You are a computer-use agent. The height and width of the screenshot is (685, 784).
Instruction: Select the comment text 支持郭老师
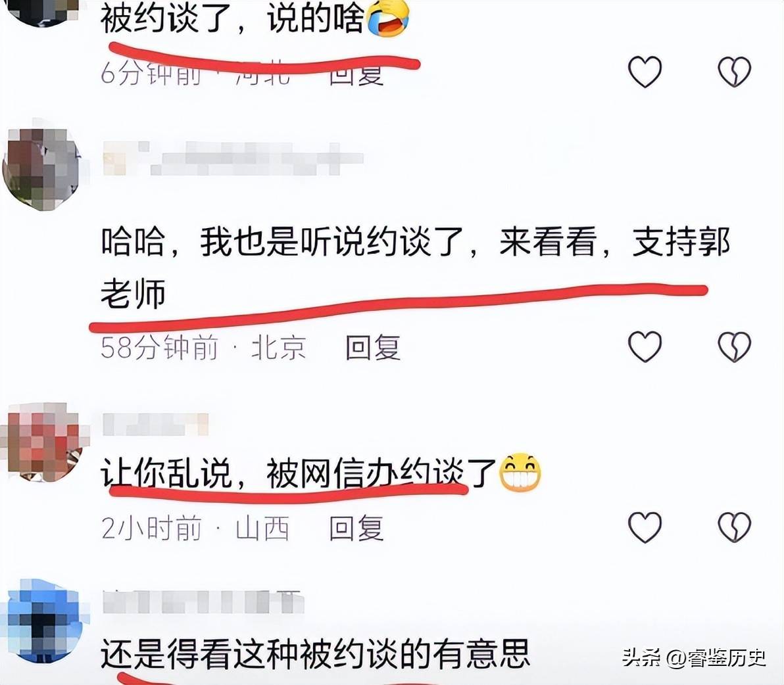[x=415, y=268]
